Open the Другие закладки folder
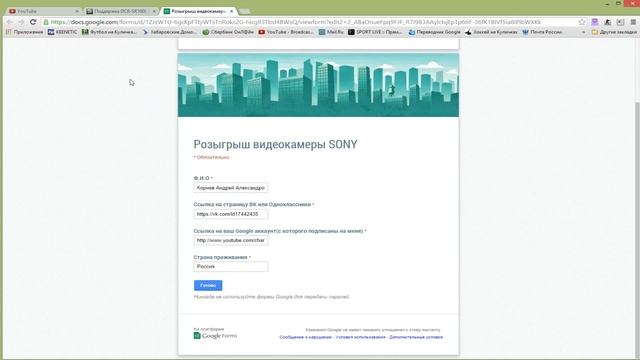 click(x=614, y=32)
